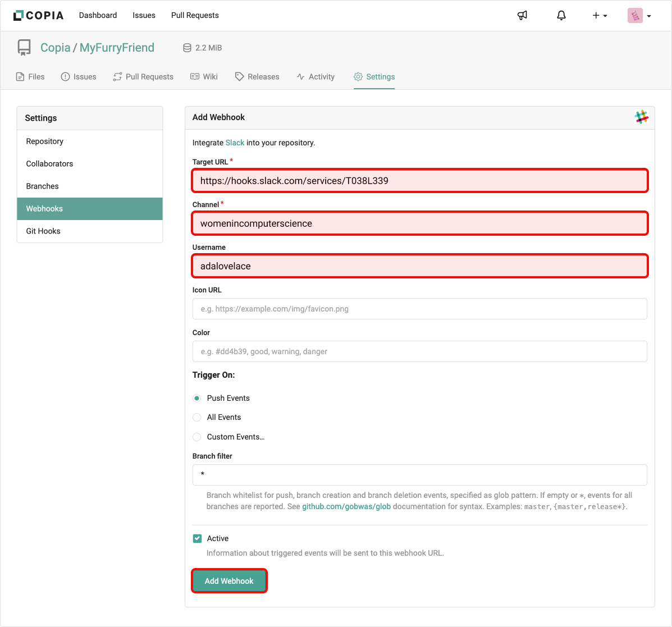This screenshot has height=627, width=672.
Task: Select Branches in settings sidebar
Action: (x=90, y=186)
